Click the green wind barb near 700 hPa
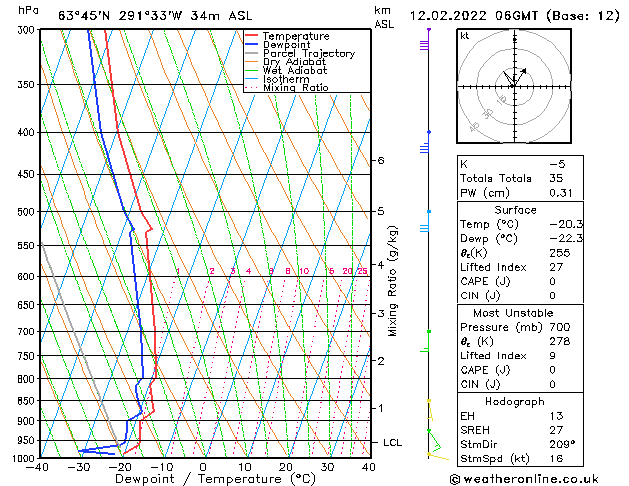The height and width of the screenshot is (486, 629). [x=426, y=343]
